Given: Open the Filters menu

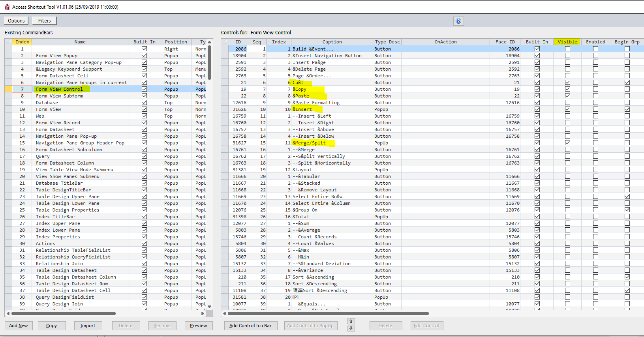Looking at the screenshot, I should [x=44, y=21].
